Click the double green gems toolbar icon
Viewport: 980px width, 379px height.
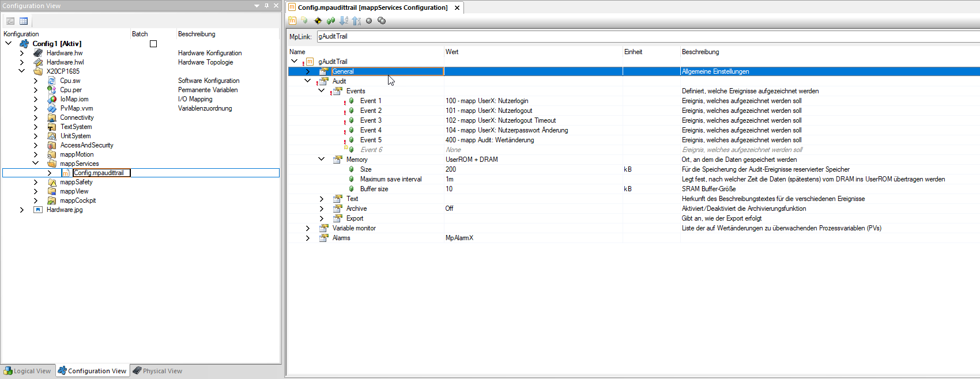(x=331, y=21)
